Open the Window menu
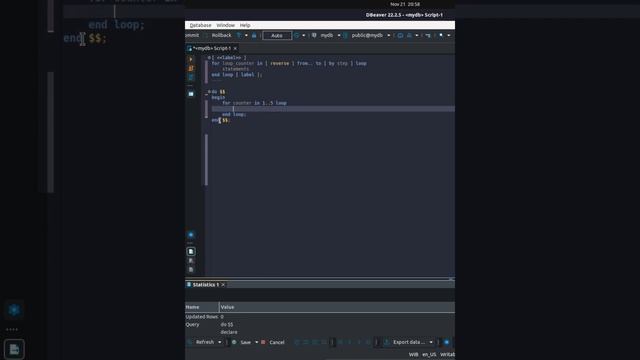The image size is (640, 360). click(x=225, y=25)
